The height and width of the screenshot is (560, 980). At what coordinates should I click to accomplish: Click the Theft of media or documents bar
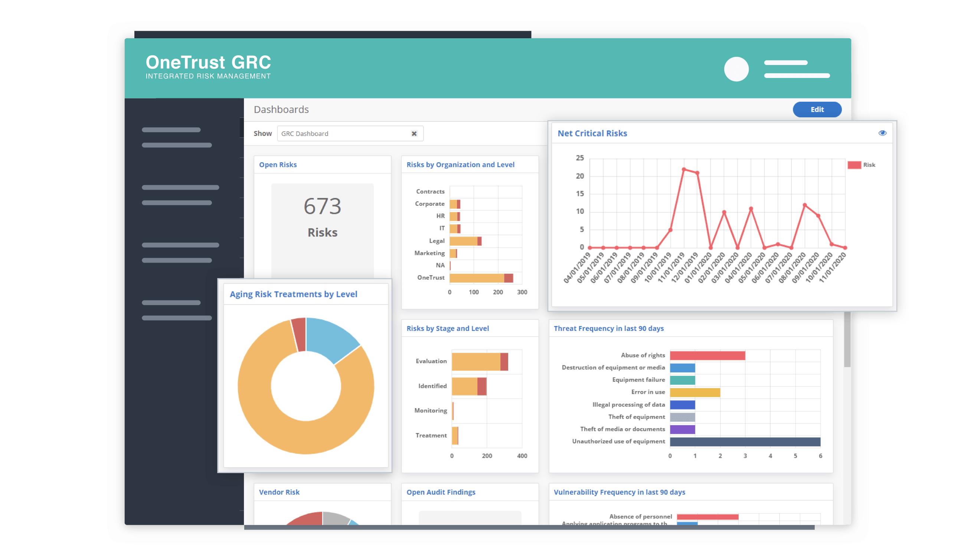tap(682, 429)
